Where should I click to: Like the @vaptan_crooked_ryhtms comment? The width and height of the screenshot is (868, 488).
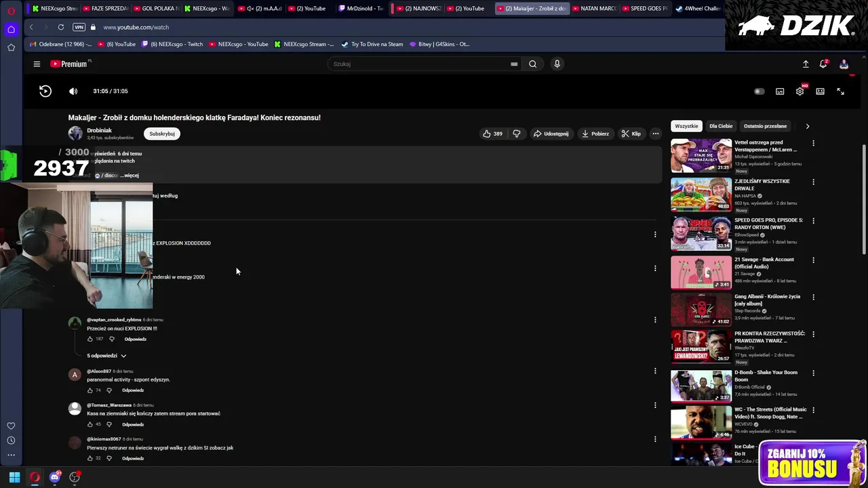(90, 339)
